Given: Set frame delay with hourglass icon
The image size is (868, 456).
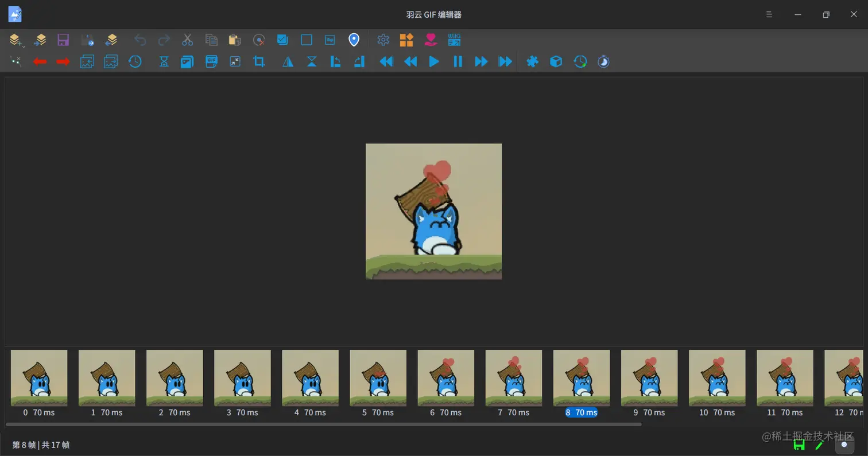Looking at the screenshot, I should point(164,61).
